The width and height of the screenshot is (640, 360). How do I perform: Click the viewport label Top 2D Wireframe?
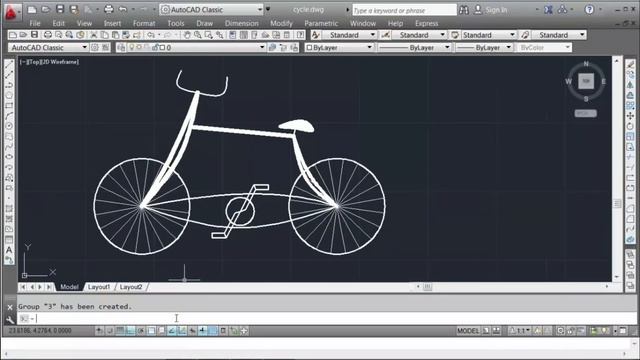tap(49, 62)
